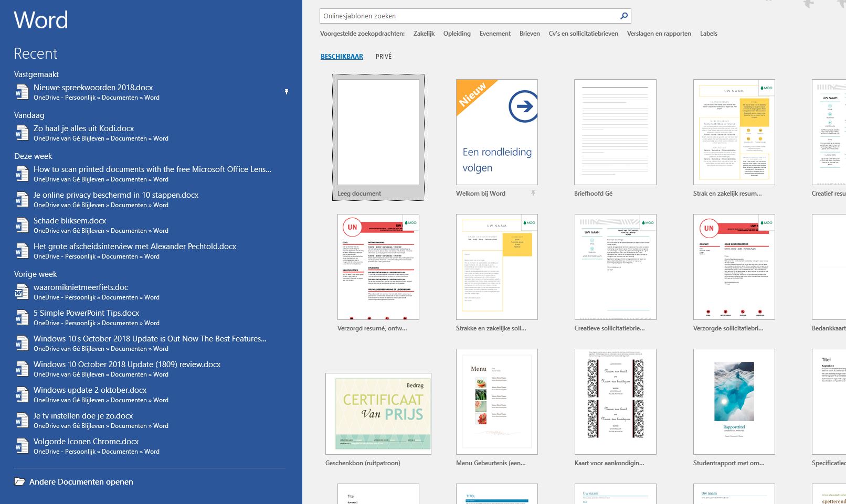
Task: Search suggested term Labels
Action: pos(708,34)
